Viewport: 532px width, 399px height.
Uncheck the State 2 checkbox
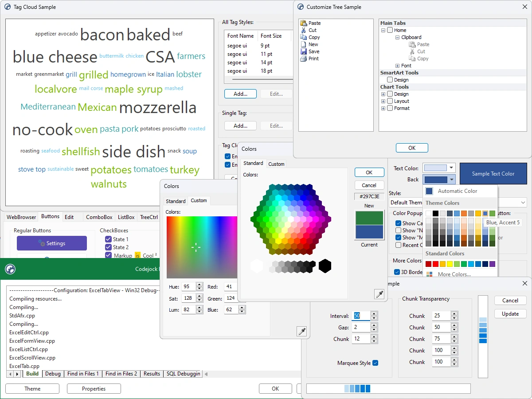[108, 247]
